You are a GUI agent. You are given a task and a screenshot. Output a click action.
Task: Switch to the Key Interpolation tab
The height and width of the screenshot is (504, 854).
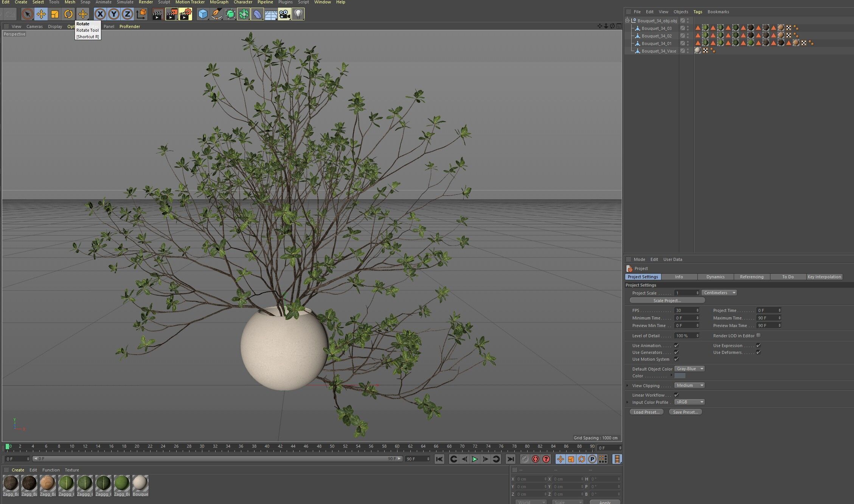(x=824, y=277)
